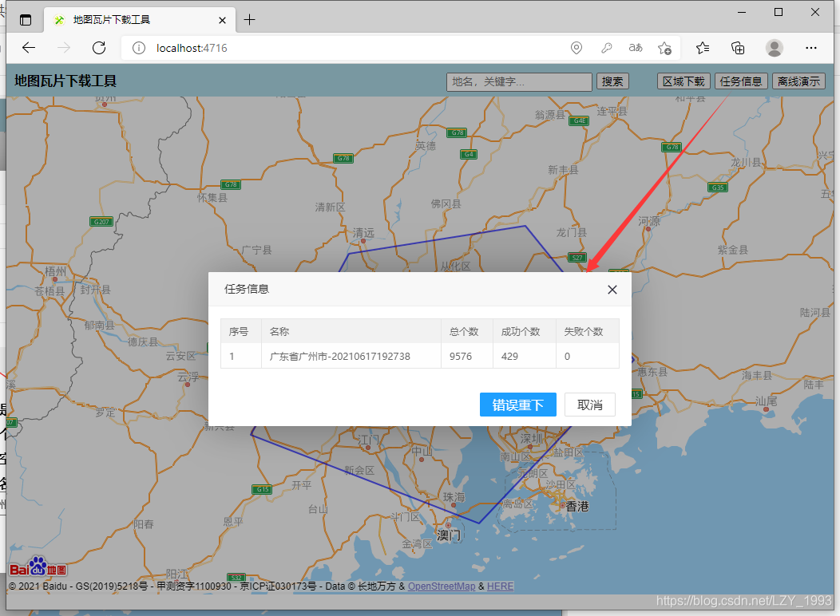The width and height of the screenshot is (840, 616).
Task: Click the 地图瓦片下载工具 page heading
Action: [65, 81]
